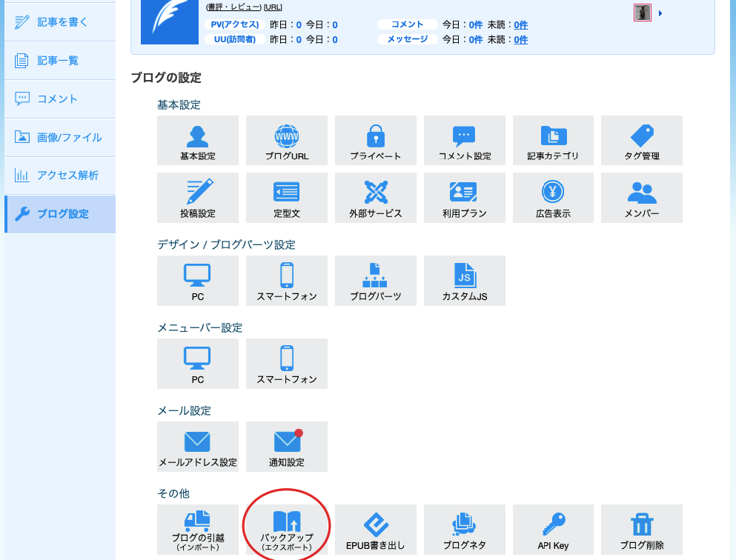The width and height of the screenshot is (736, 560).
Task: Open the design PC monitor tile
Action: pyautogui.click(x=198, y=281)
